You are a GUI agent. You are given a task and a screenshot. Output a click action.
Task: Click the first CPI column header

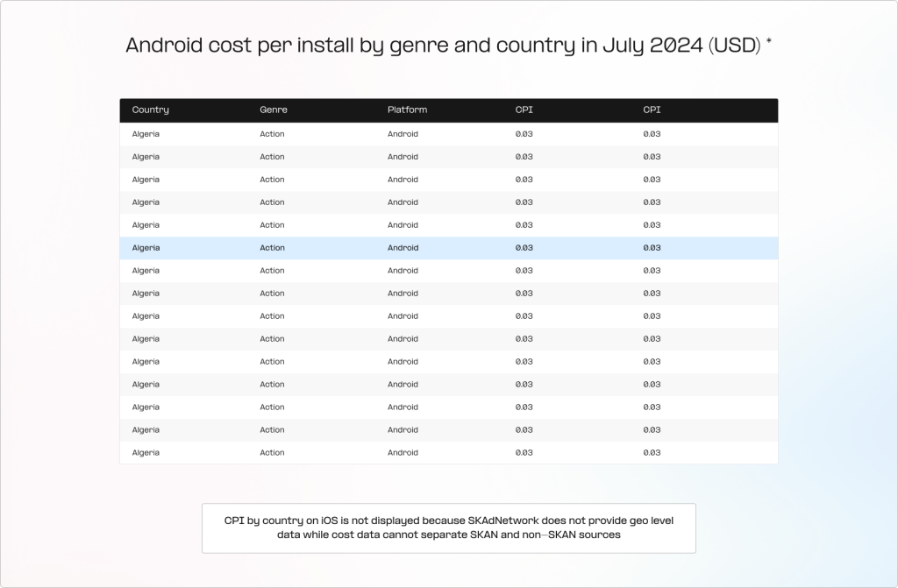524,110
